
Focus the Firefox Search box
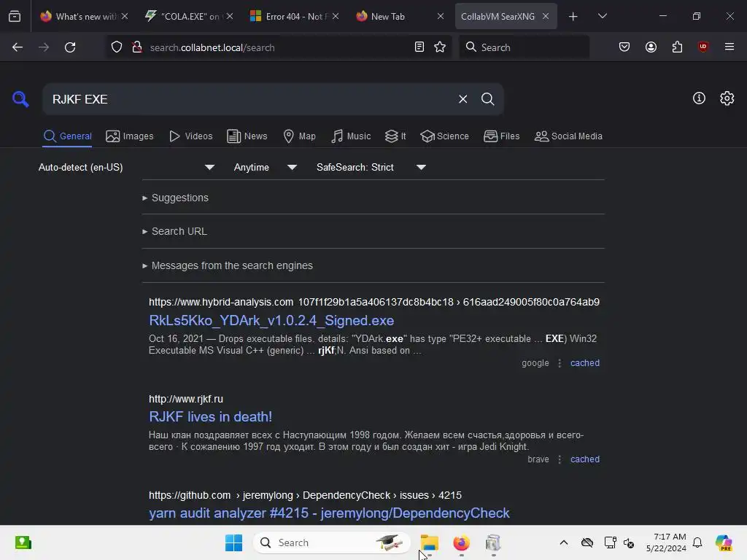(x=524, y=47)
